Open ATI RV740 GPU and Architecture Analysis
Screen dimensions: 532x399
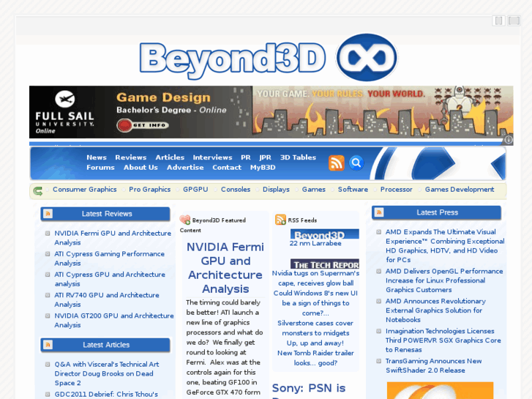point(107,299)
